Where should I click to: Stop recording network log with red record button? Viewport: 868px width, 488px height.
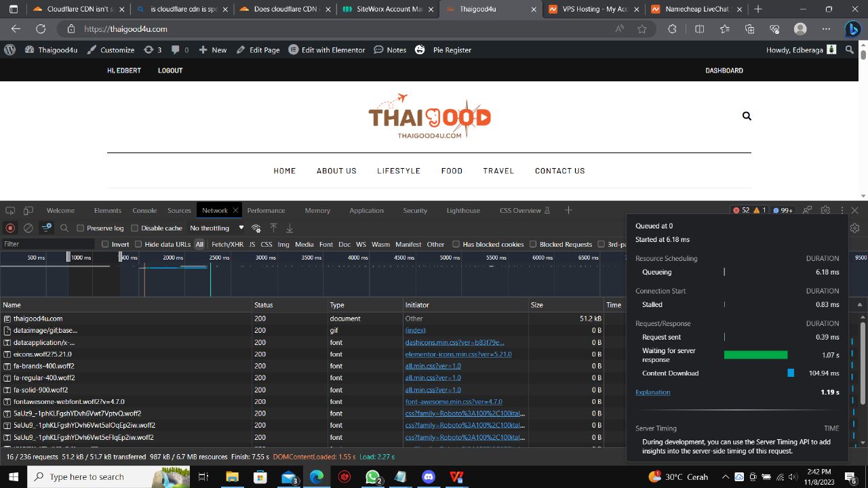pos(10,228)
